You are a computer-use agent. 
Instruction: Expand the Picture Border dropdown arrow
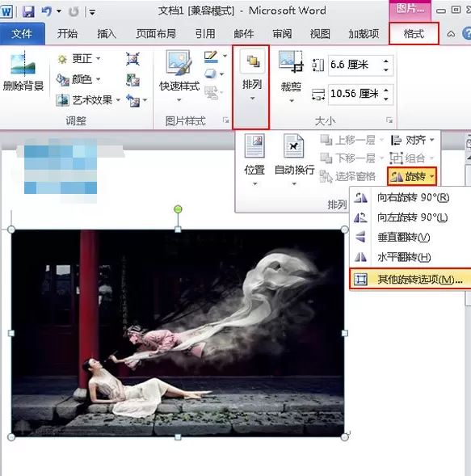pyautogui.click(x=225, y=56)
